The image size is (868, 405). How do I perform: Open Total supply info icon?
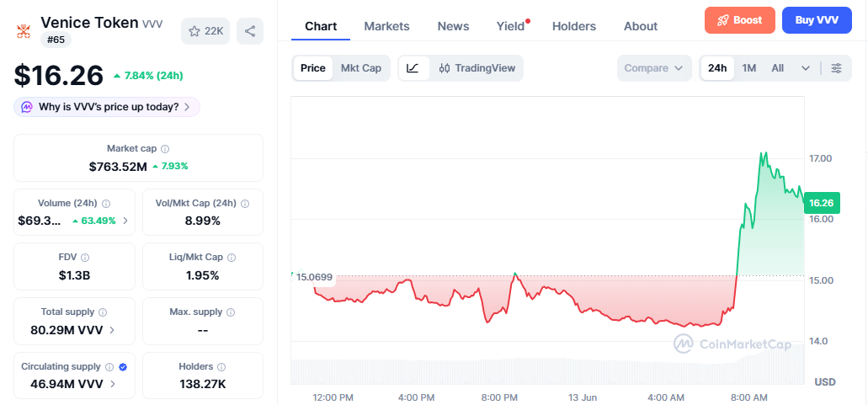click(x=103, y=312)
